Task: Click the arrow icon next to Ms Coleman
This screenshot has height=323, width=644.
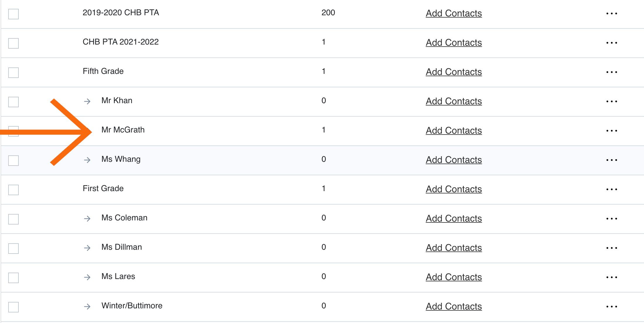Action: (x=87, y=219)
